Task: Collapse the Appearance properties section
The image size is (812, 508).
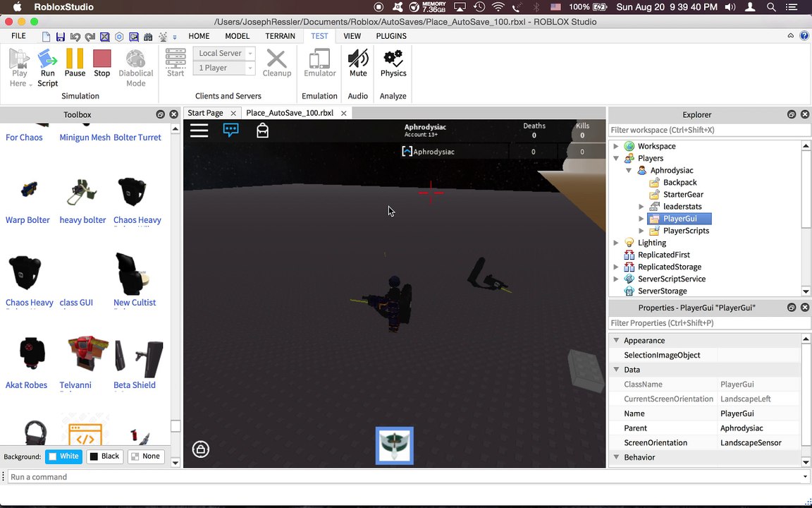Action: (x=616, y=341)
